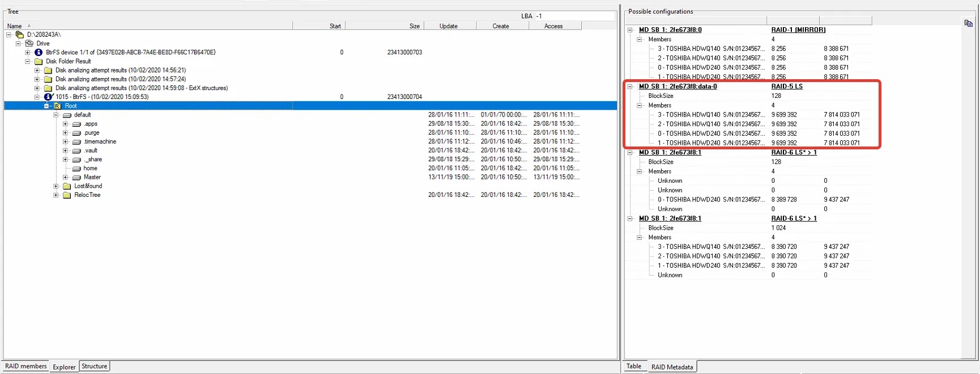
Task: Expand the .apps subvolume node
Action: (65, 124)
